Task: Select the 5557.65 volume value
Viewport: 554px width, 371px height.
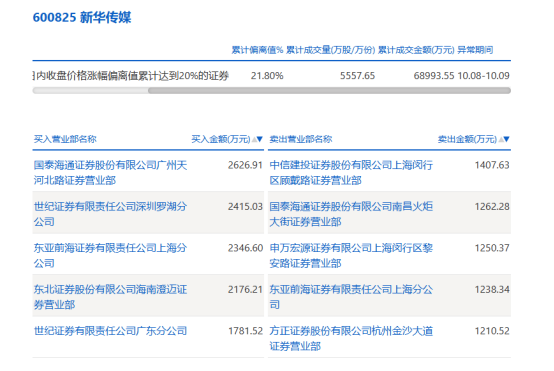Action: [x=357, y=76]
